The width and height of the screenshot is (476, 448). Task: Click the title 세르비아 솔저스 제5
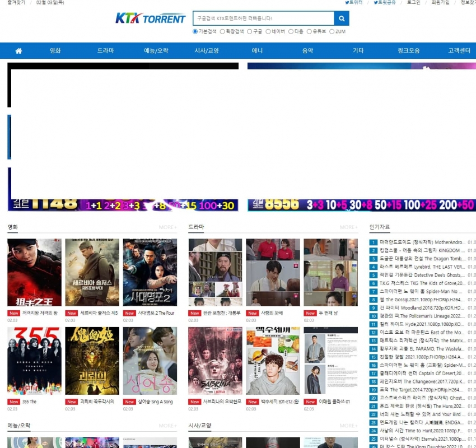[x=99, y=313]
